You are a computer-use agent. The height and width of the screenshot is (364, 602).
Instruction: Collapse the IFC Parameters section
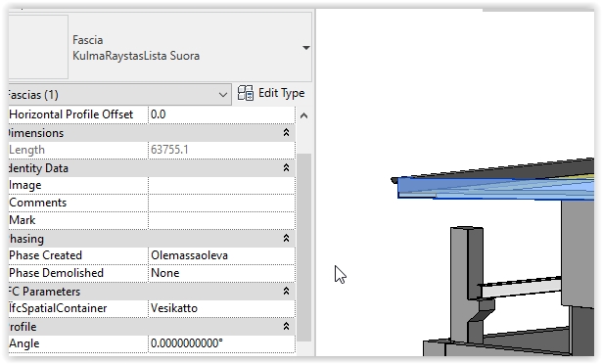pyautogui.click(x=286, y=292)
